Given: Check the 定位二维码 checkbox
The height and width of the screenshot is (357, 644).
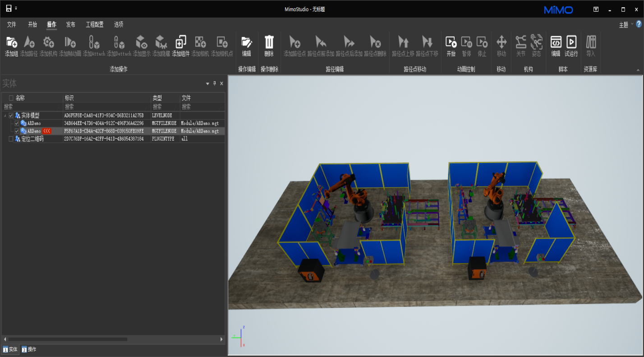Looking at the screenshot, I should click(11, 139).
